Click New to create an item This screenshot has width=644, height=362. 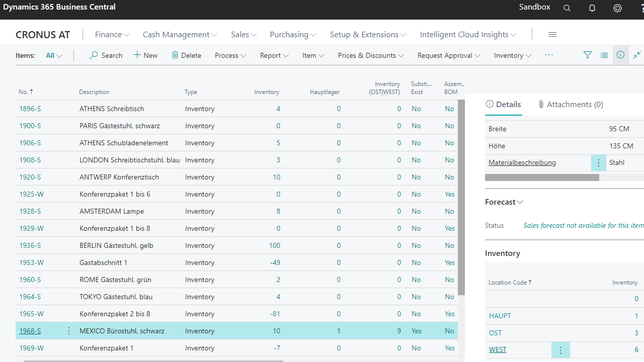(x=145, y=55)
